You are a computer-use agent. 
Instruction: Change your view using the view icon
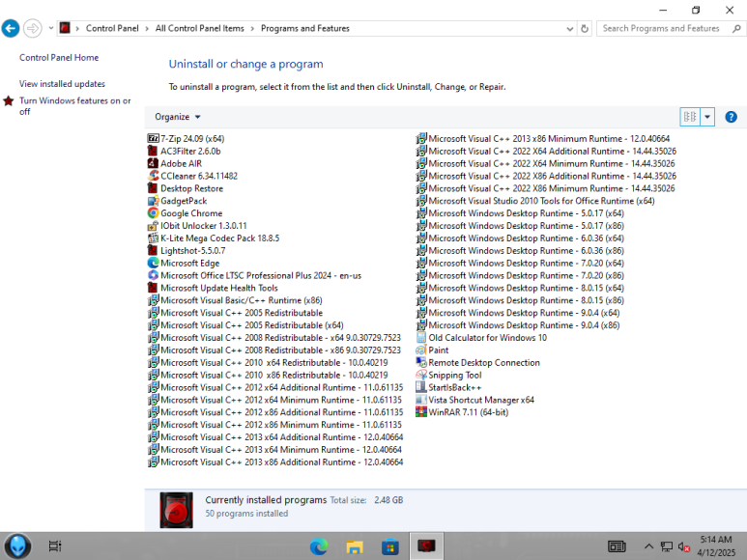690,117
